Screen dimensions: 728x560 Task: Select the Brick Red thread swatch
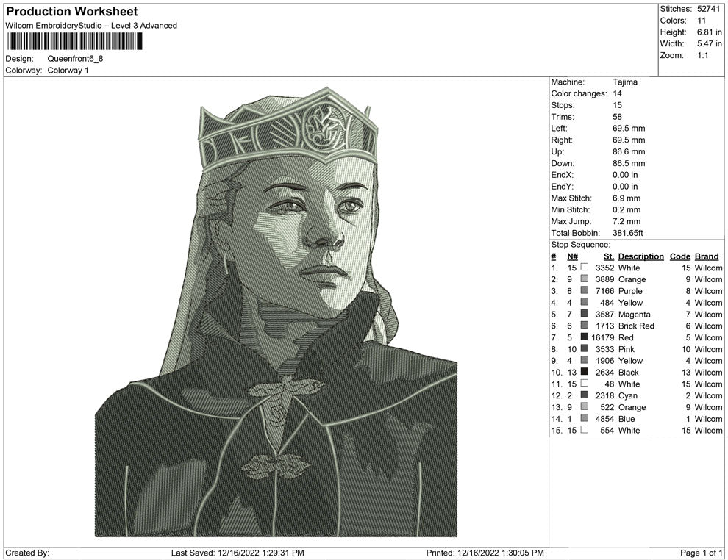click(x=585, y=326)
